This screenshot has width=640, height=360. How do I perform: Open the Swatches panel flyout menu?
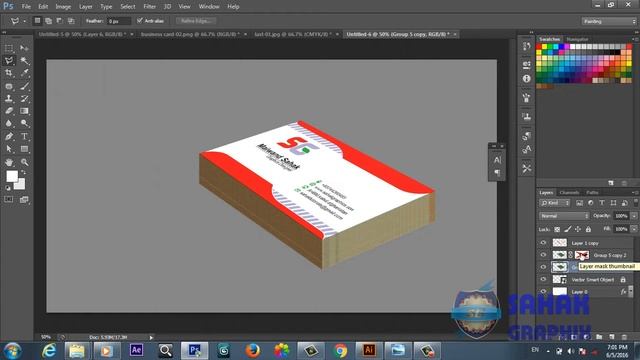(635, 39)
